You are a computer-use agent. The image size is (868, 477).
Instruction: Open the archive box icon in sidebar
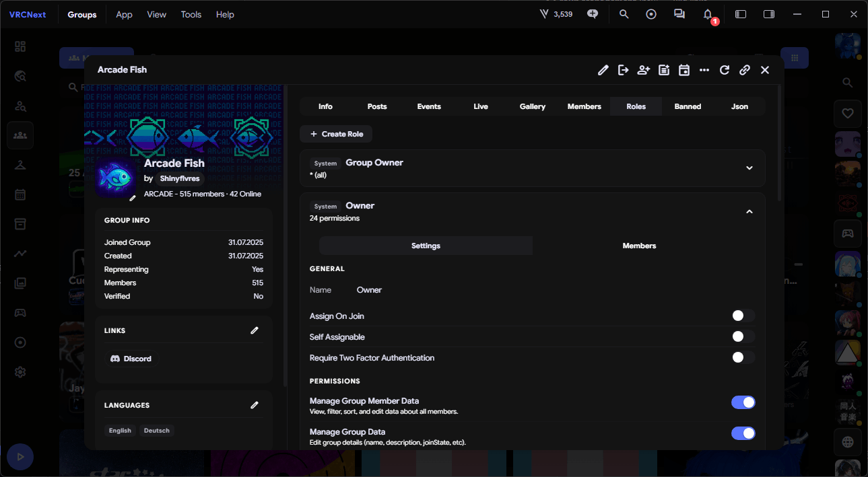coord(20,224)
